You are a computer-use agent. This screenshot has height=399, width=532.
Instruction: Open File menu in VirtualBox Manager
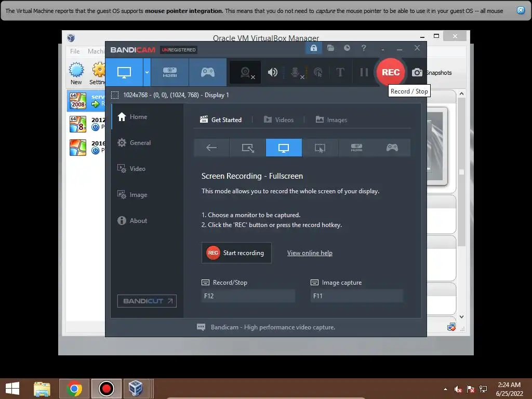click(x=75, y=51)
